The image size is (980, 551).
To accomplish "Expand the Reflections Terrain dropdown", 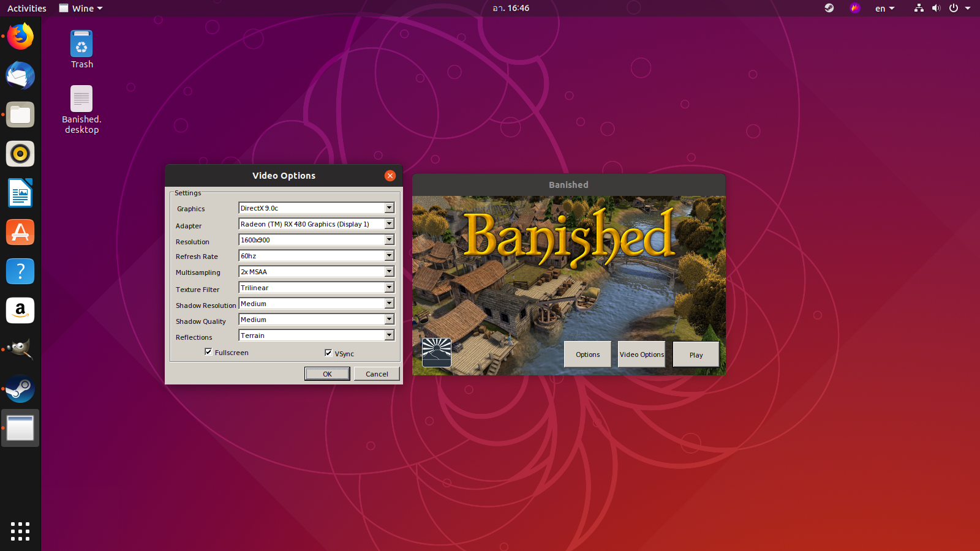I will (389, 335).
